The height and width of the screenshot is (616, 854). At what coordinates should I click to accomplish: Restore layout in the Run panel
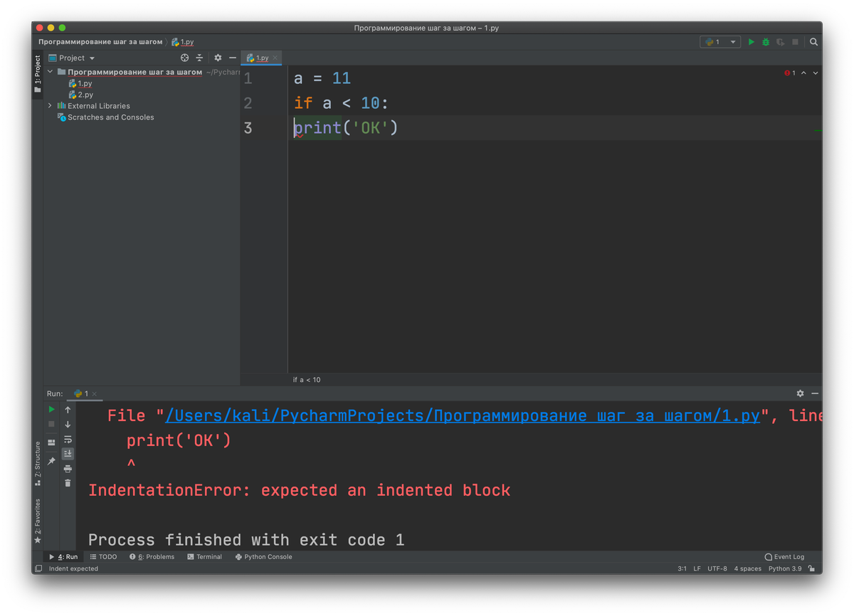pyautogui.click(x=51, y=442)
